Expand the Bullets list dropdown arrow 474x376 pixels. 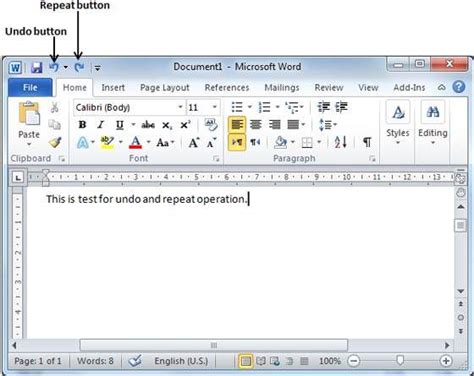[250, 107]
